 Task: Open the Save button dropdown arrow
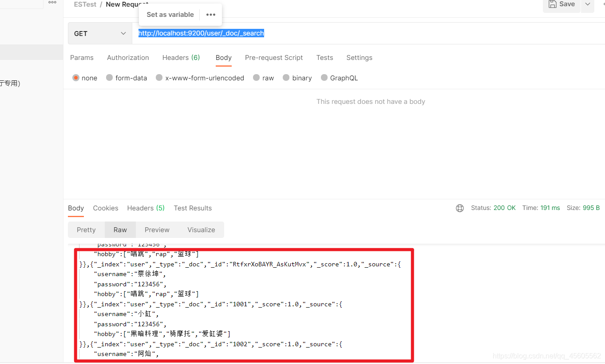[587, 4]
